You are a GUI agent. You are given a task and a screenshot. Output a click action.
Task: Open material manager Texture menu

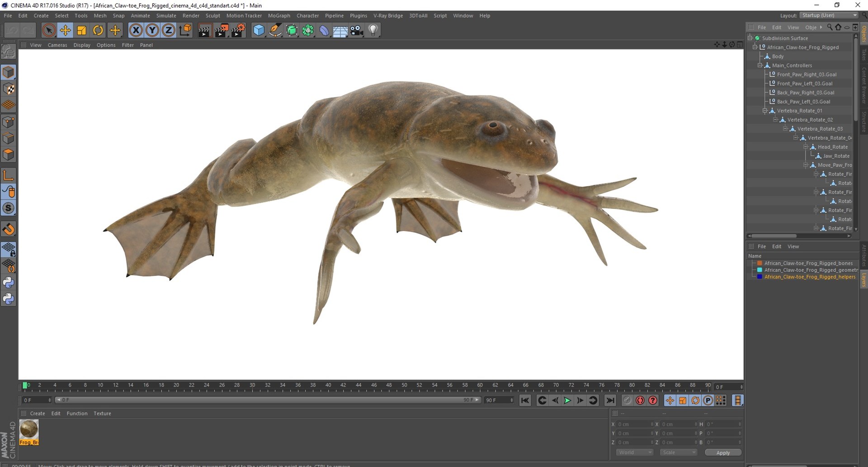[102, 413]
